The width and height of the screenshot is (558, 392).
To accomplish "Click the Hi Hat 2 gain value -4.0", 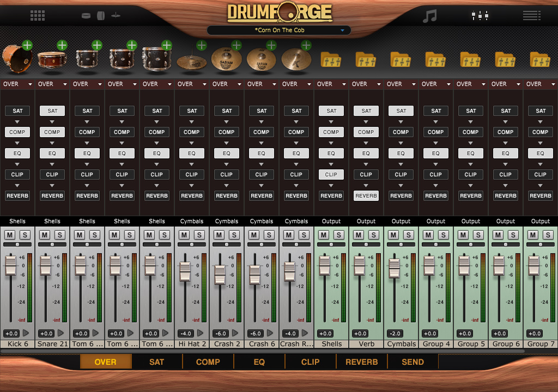I will [186, 334].
